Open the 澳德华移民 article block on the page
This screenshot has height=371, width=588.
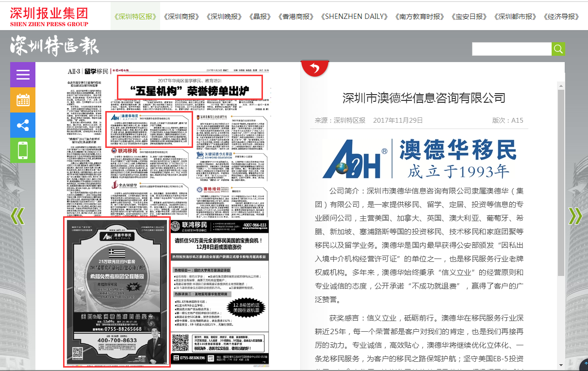click(x=149, y=129)
